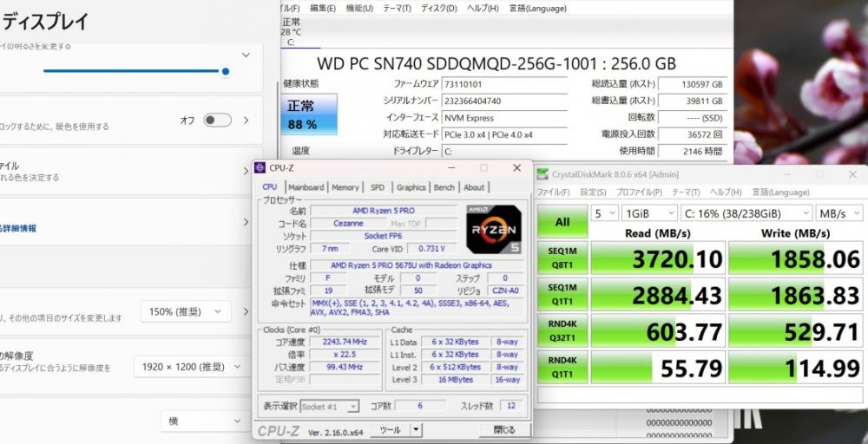Open 編集(E) menu in CrystalDiskInfo
This screenshot has width=868, height=444.
click(323, 9)
